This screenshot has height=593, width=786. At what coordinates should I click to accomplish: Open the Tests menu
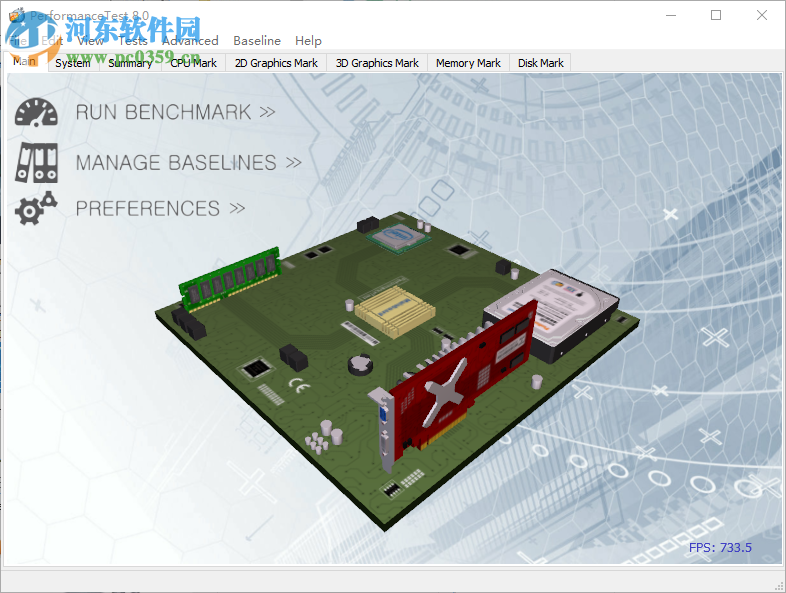(x=133, y=41)
